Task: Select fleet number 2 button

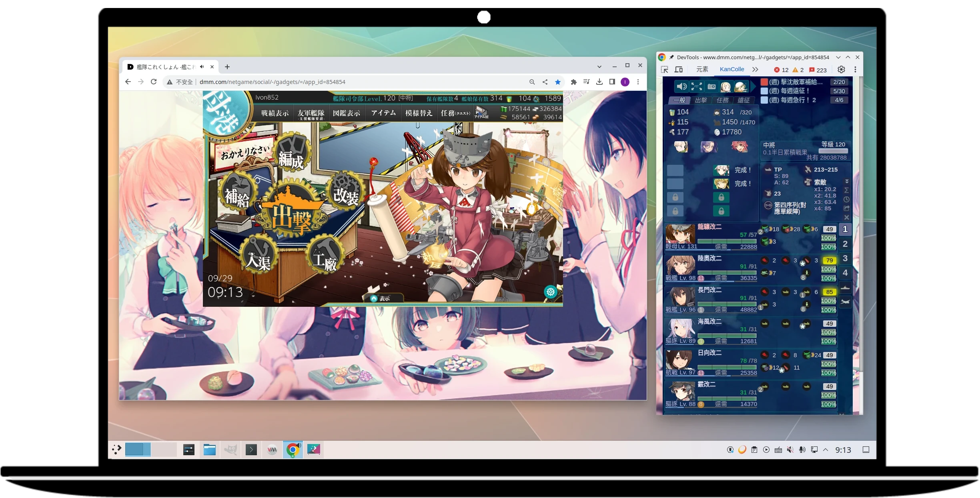Action: 845,244
